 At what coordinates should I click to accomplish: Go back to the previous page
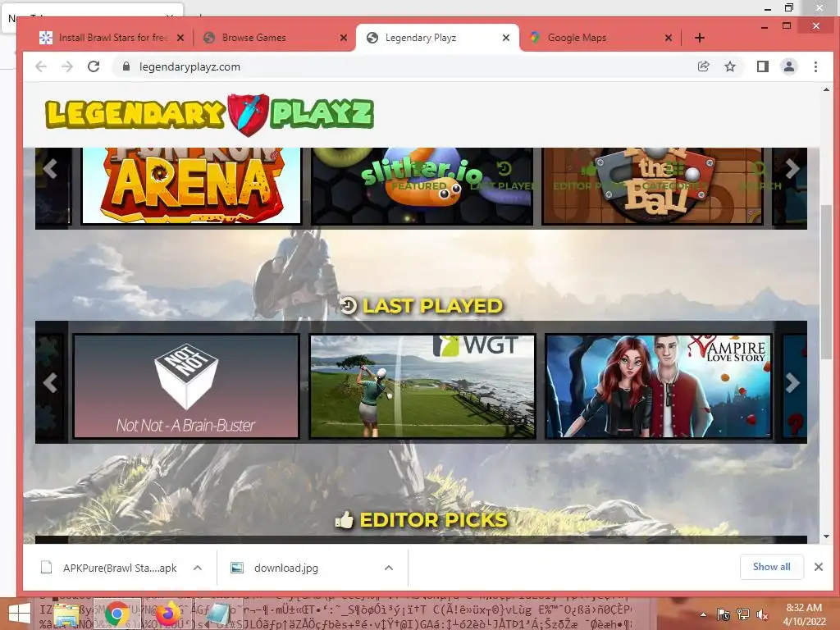point(41,66)
